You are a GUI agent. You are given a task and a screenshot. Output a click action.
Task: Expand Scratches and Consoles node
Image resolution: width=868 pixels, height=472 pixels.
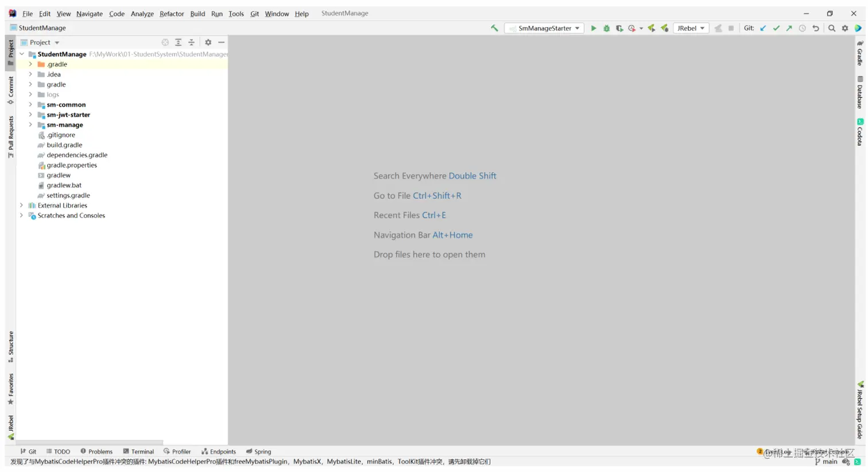pyautogui.click(x=22, y=215)
